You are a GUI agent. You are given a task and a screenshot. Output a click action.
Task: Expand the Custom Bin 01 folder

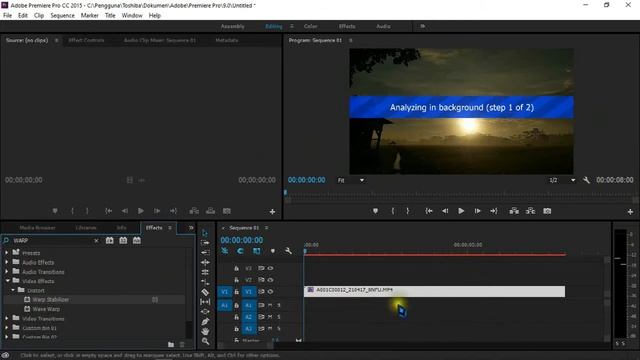tap(7, 328)
